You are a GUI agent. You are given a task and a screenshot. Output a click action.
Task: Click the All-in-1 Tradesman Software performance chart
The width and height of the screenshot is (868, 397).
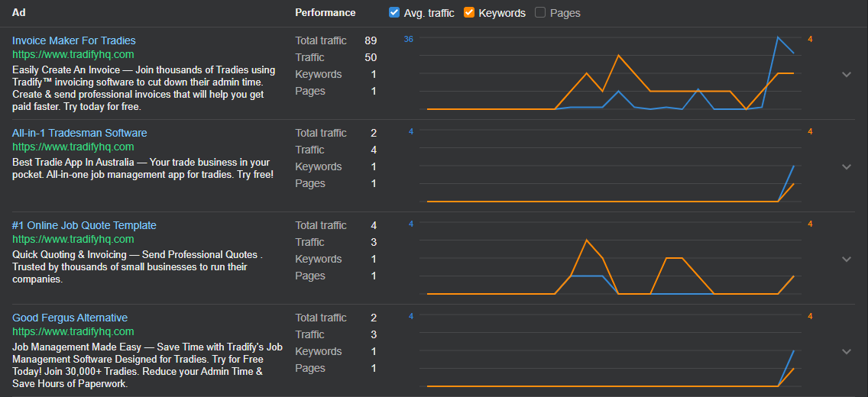click(x=610, y=166)
